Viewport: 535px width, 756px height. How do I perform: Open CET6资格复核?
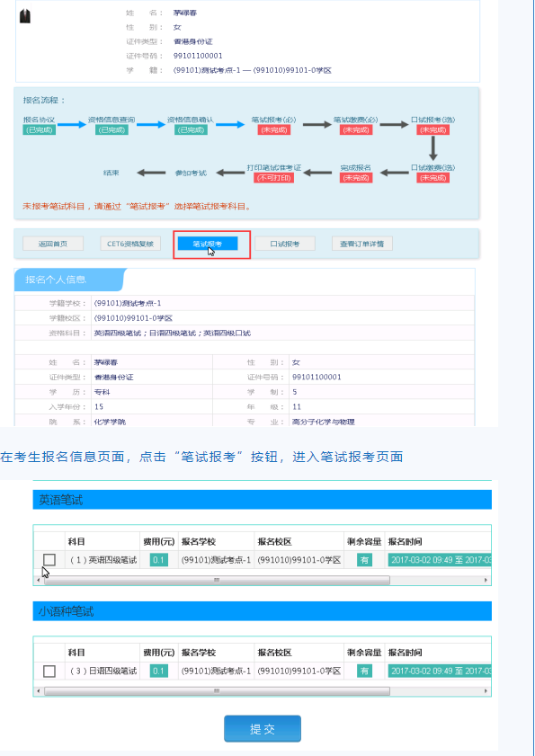[130, 244]
